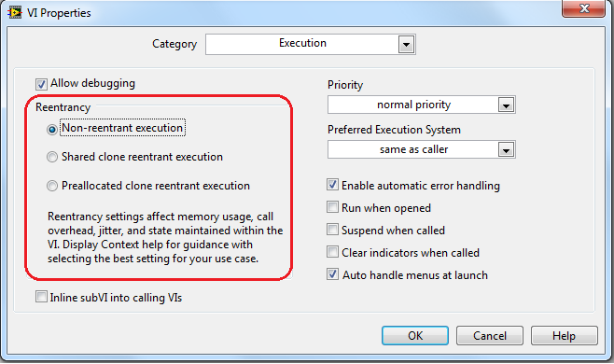Open Help for VI Properties
The image size is (614, 364).
pyautogui.click(x=564, y=336)
